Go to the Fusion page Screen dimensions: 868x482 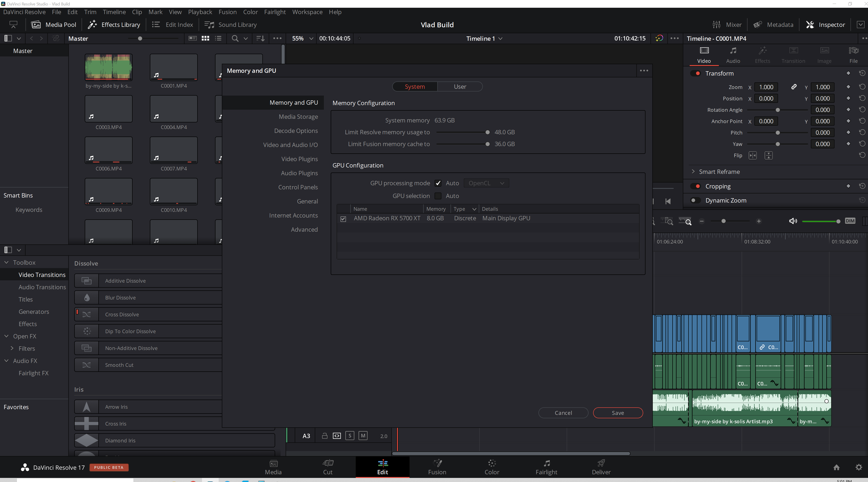pos(437,467)
